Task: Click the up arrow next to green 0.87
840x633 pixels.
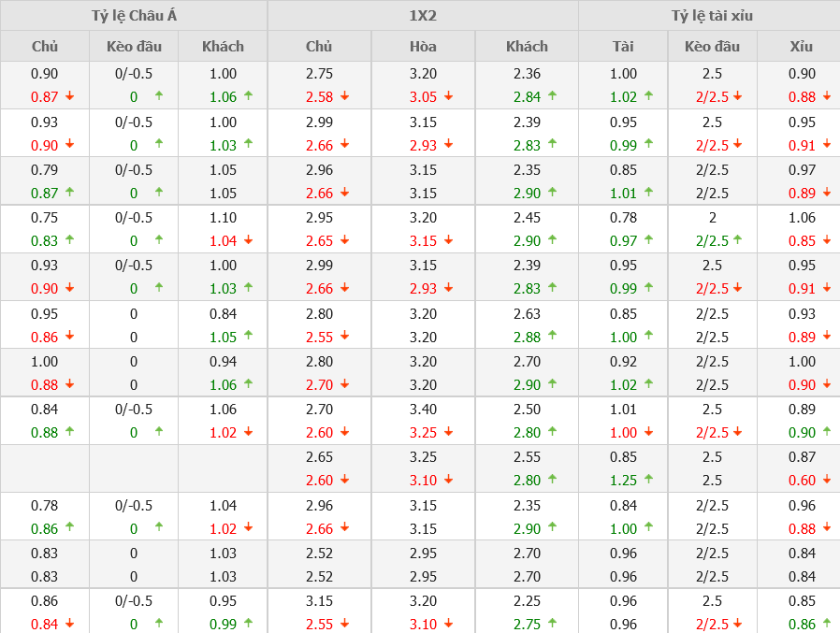Action: click(x=69, y=192)
